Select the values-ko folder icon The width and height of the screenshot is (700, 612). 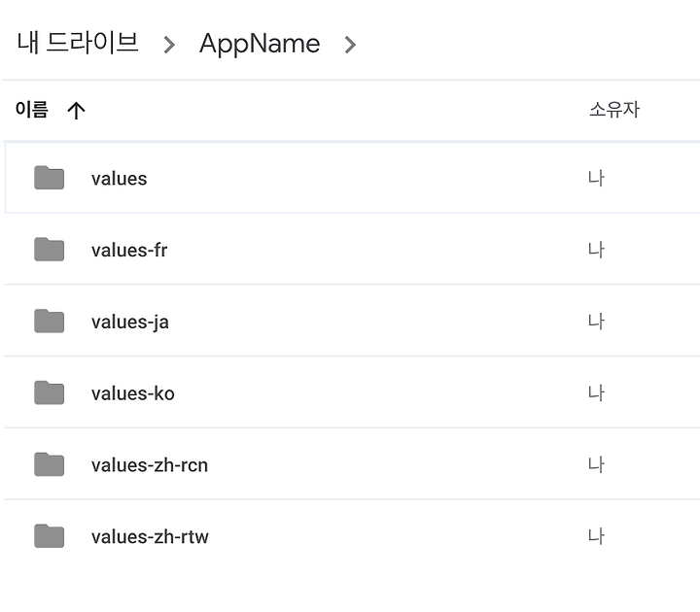click(x=50, y=392)
